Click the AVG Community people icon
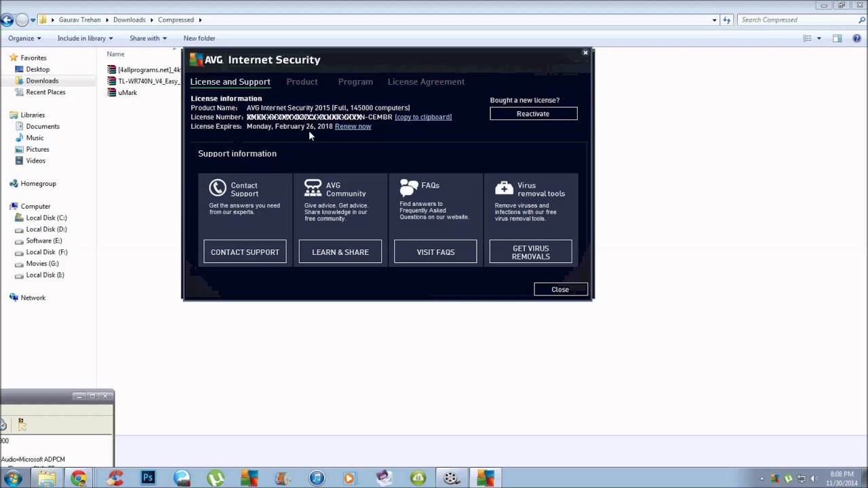Screen dimensions: 868x488 click(x=313, y=188)
